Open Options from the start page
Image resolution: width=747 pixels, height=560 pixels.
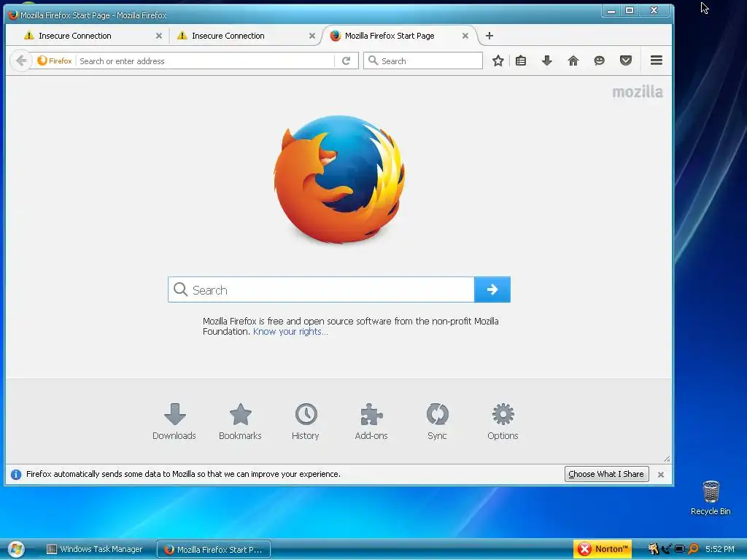point(503,421)
